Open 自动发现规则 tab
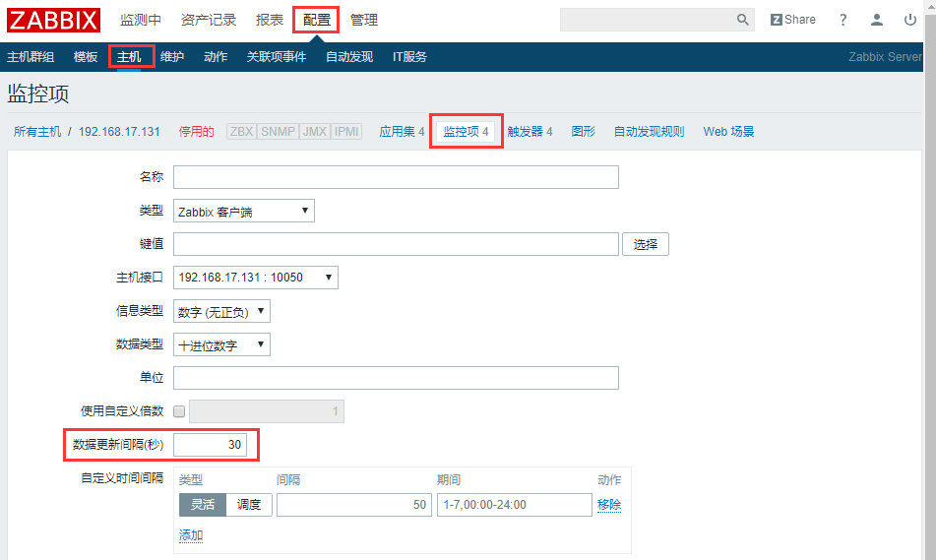Viewport: 936px width, 560px height. coord(649,131)
